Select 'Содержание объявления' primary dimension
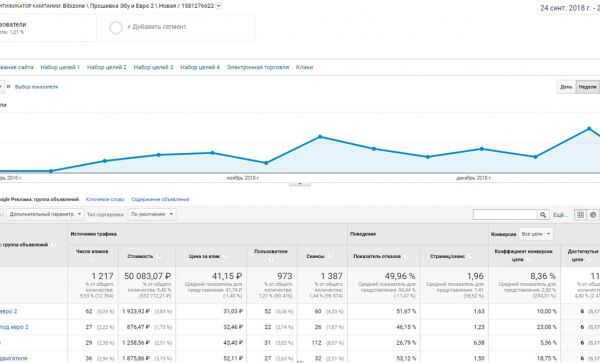The width and height of the screenshot is (600, 363). (x=160, y=199)
